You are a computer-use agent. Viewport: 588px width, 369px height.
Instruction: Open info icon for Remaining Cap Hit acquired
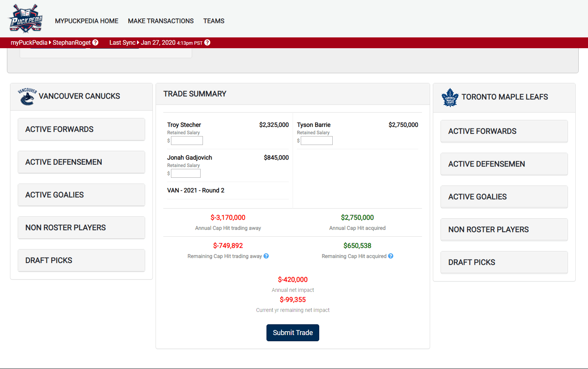(x=390, y=256)
